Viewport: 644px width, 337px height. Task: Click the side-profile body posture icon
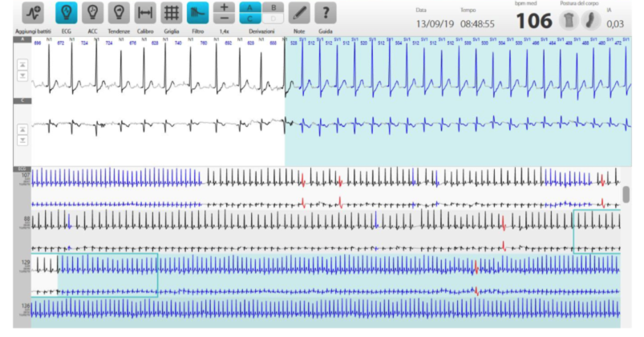pos(591,21)
